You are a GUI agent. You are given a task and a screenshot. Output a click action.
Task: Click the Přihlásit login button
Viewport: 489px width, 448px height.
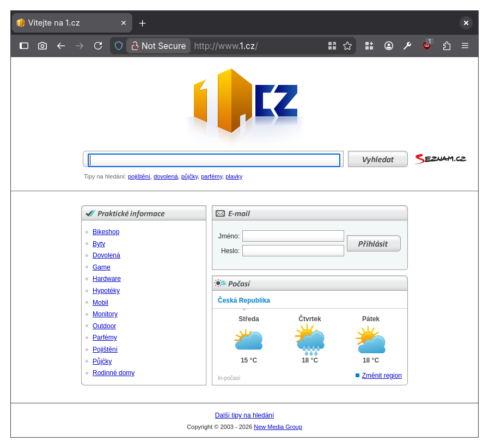(374, 243)
